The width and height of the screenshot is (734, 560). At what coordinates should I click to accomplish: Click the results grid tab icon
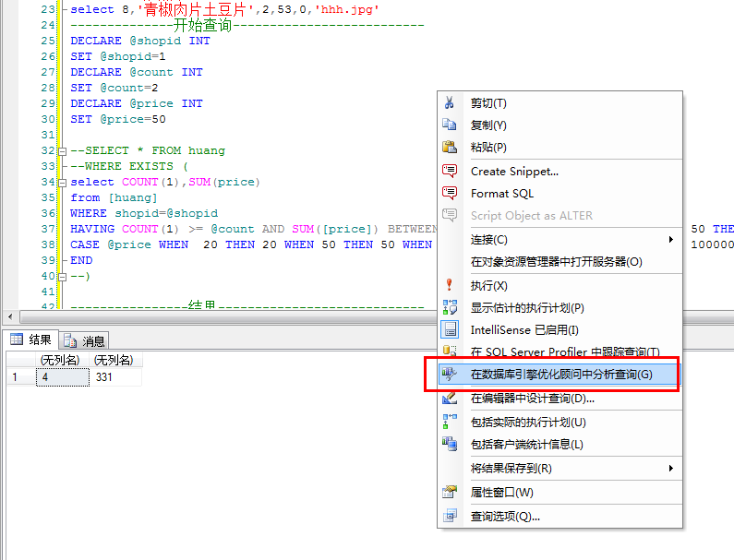click(x=17, y=340)
